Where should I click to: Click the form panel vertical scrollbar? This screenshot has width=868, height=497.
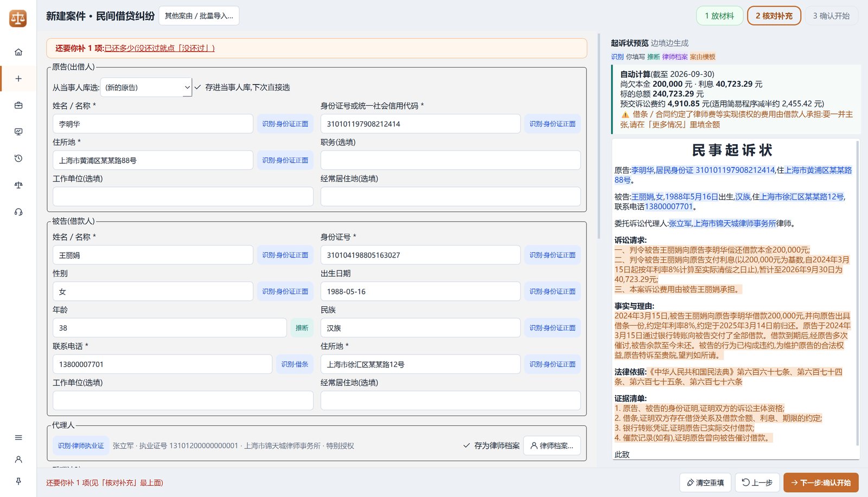coord(598,136)
